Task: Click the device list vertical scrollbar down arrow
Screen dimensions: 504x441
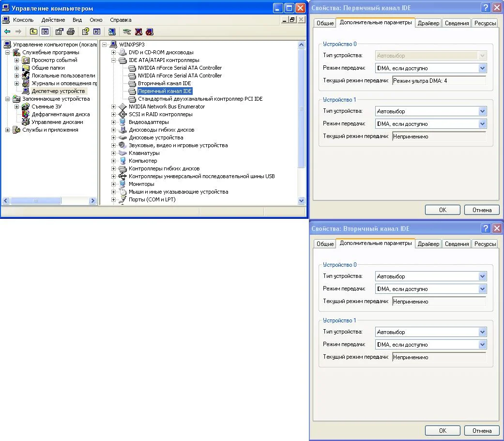Action: pyautogui.click(x=302, y=200)
